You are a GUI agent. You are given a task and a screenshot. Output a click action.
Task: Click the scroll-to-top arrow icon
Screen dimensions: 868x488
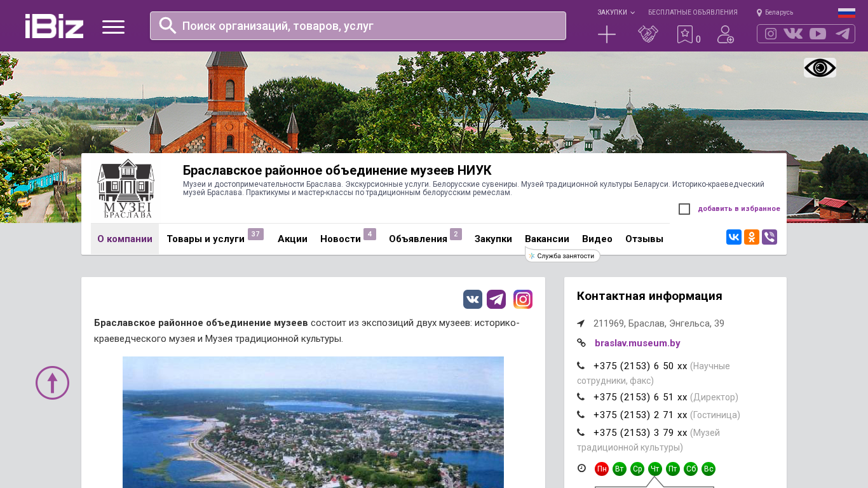[52, 383]
